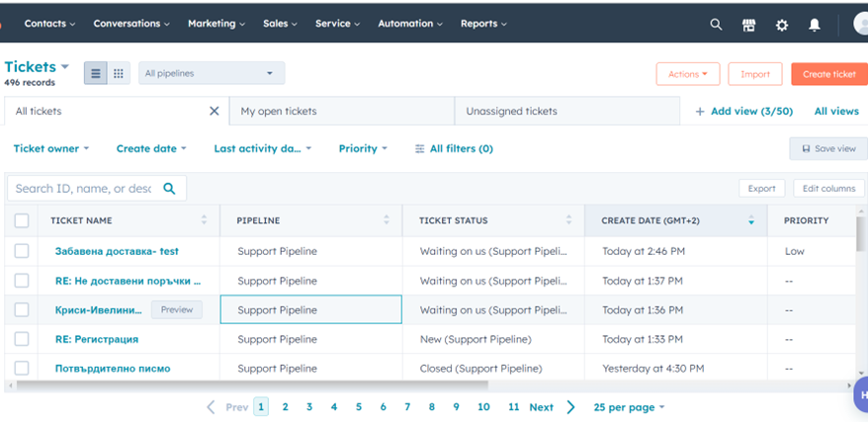The width and height of the screenshot is (868, 423).
Task: Open notifications bell icon
Action: pos(815,25)
